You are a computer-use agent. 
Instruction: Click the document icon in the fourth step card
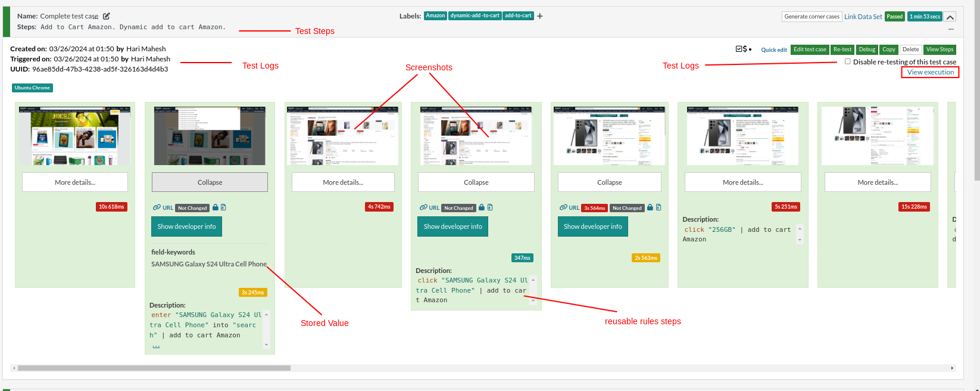tap(490, 207)
